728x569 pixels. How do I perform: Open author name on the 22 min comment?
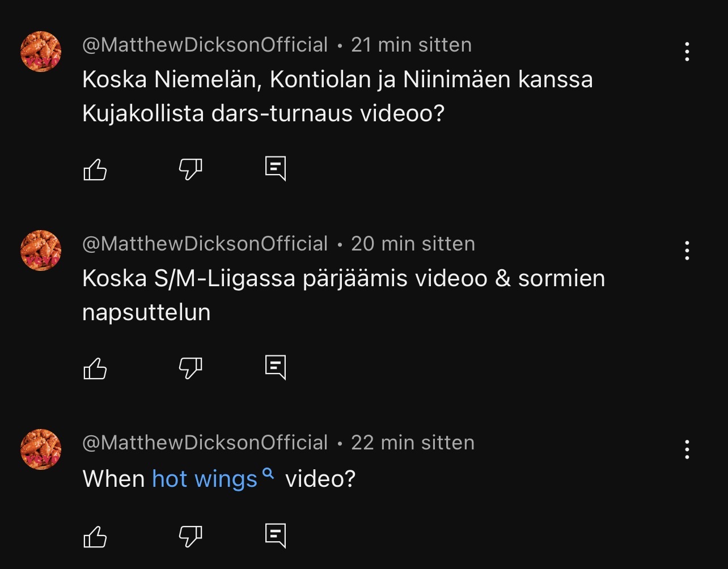(x=205, y=443)
